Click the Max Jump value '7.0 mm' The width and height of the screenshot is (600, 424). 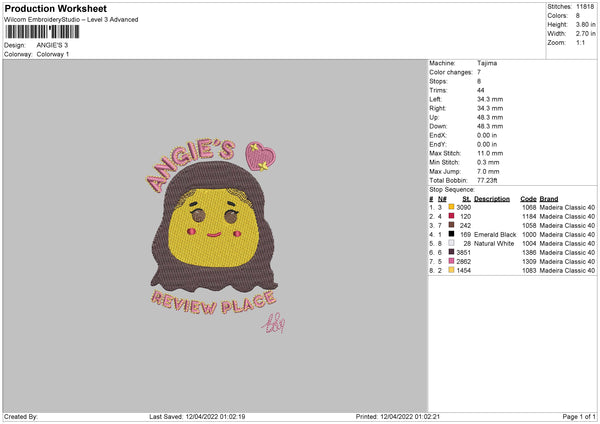(x=488, y=171)
